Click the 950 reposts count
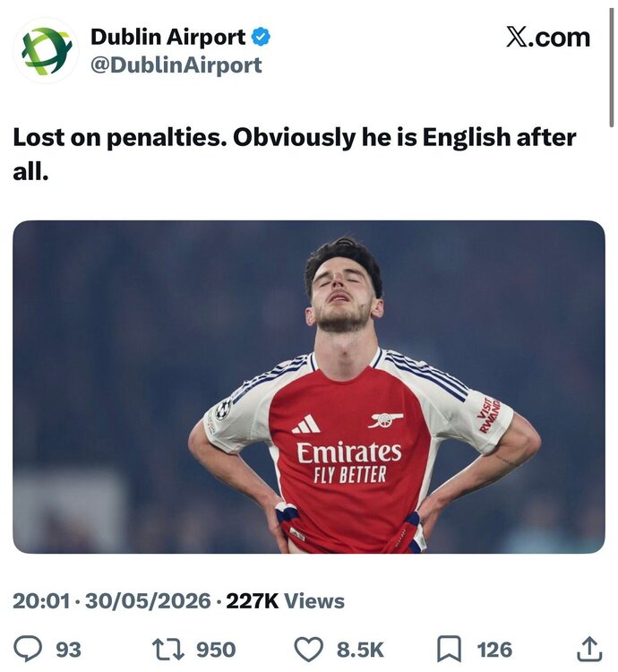The height and width of the screenshot is (672, 618). tap(216, 650)
